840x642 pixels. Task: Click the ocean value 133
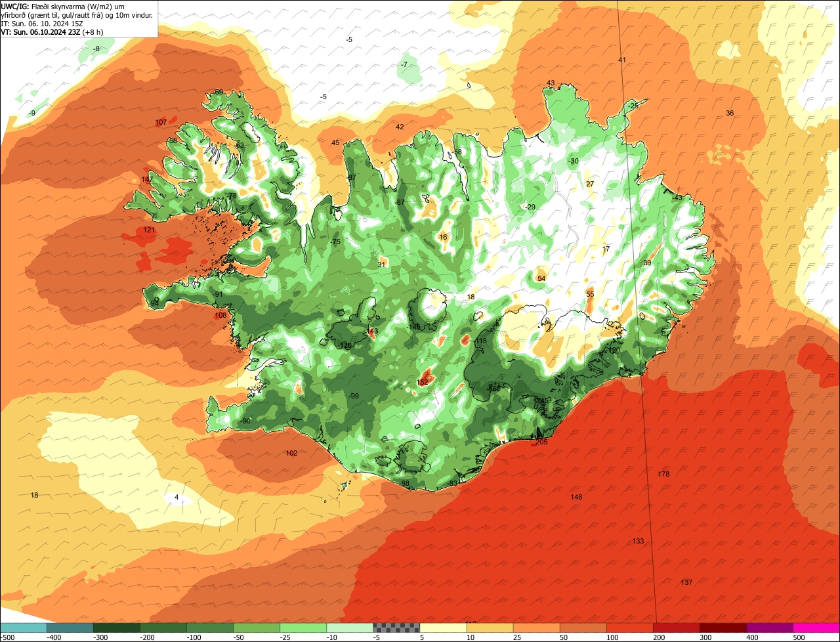point(638,541)
